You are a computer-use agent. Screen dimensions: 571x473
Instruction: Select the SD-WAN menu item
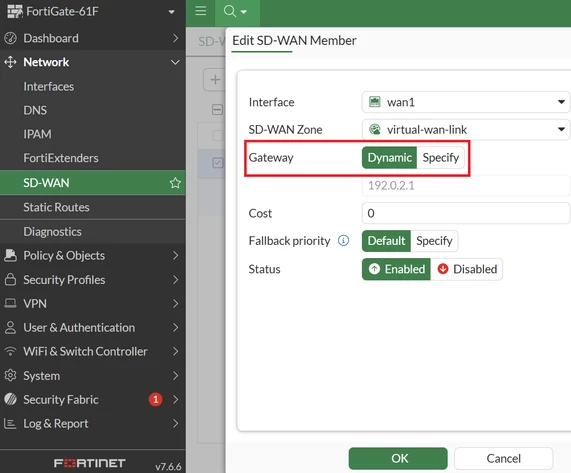point(92,183)
